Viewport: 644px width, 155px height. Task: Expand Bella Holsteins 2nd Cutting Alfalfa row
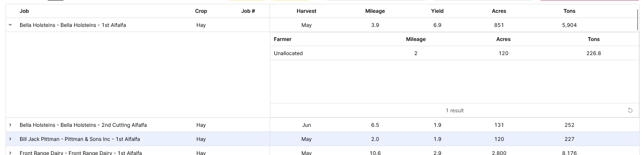tap(10, 125)
